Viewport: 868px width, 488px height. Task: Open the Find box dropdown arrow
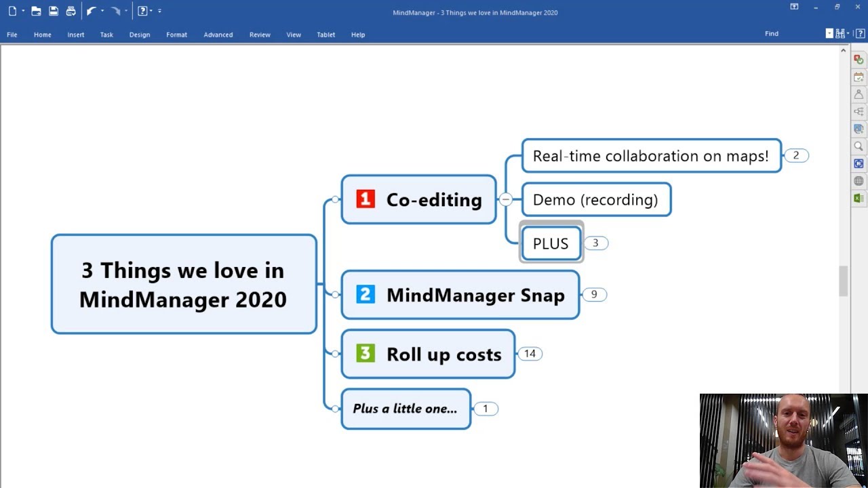click(x=829, y=33)
